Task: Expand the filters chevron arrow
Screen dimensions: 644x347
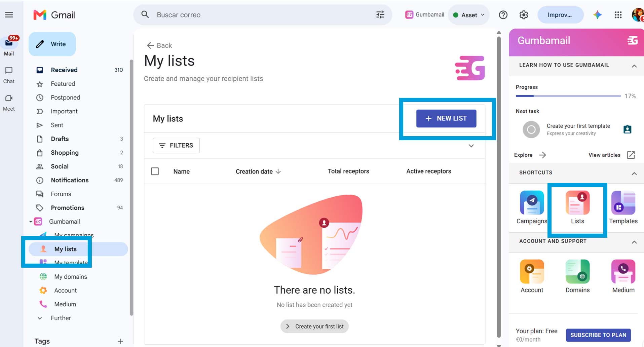Action: pos(471,146)
